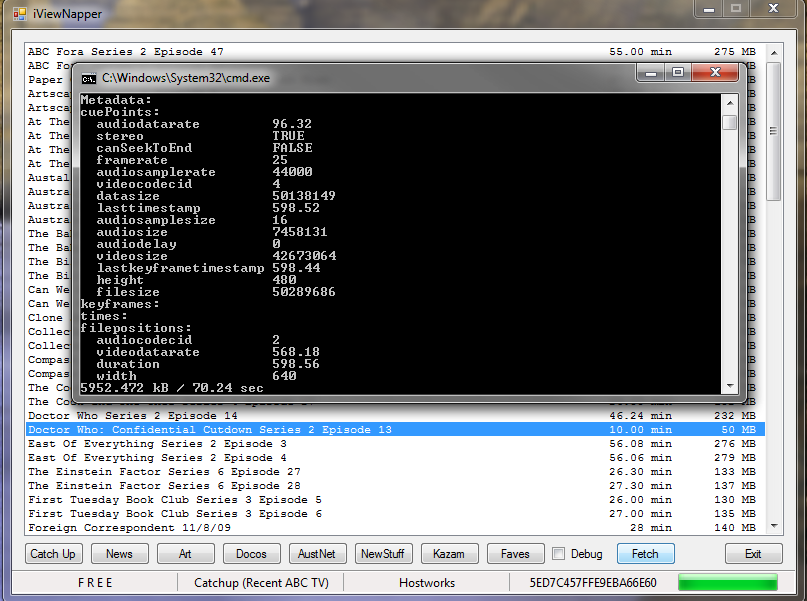Click cmd window scroll-up arrow
The width and height of the screenshot is (807, 601).
tap(730, 103)
